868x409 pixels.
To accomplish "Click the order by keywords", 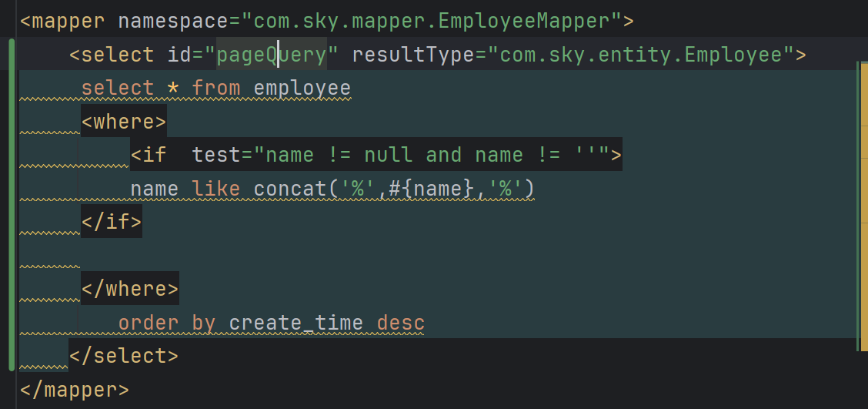I will point(167,323).
